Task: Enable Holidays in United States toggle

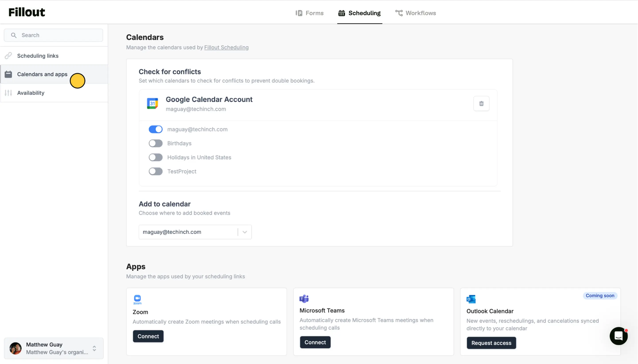Action: pos(156,157)
